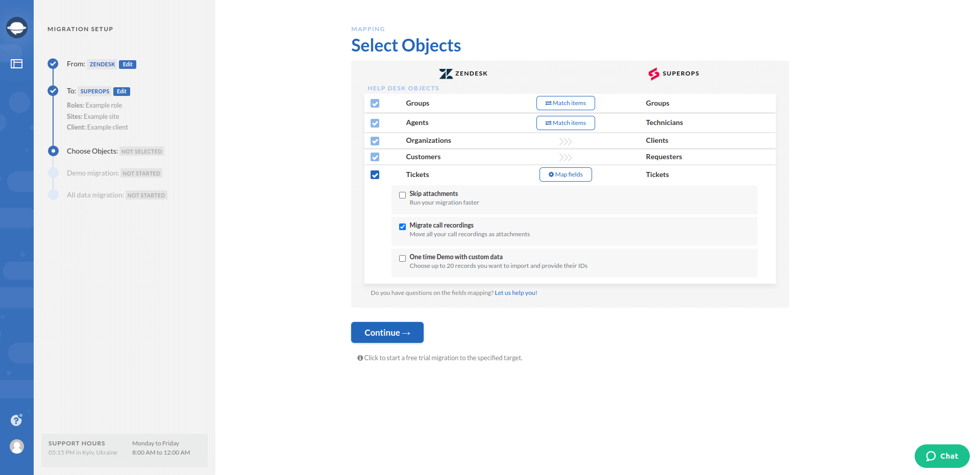Edit the To SuperOps target

click(121, 91)
